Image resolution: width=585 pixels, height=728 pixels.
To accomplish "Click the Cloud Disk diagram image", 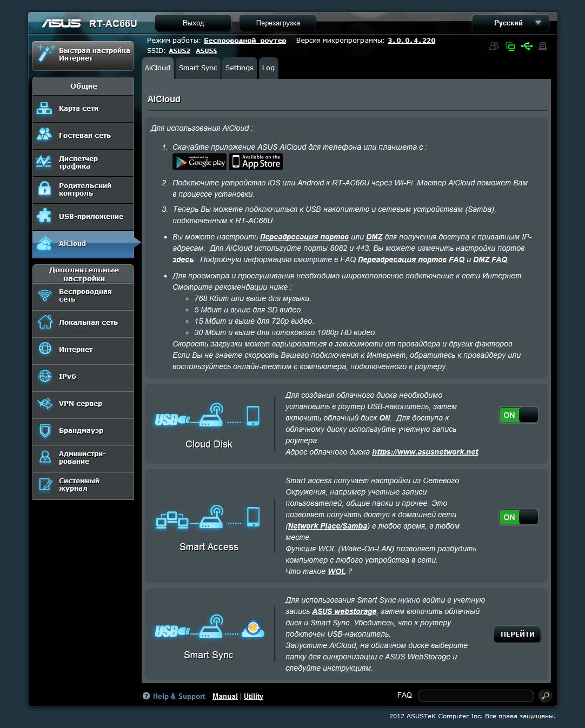I will pos(208,415).
